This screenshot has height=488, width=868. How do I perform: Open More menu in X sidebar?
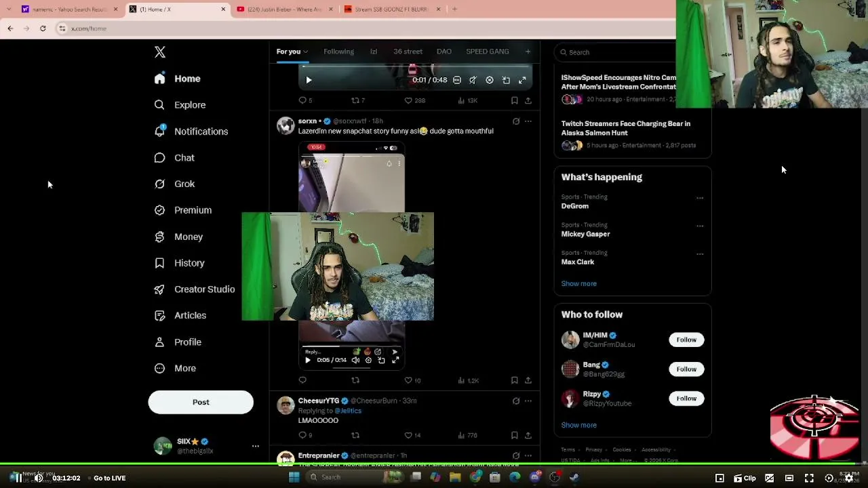coord(175,368)
